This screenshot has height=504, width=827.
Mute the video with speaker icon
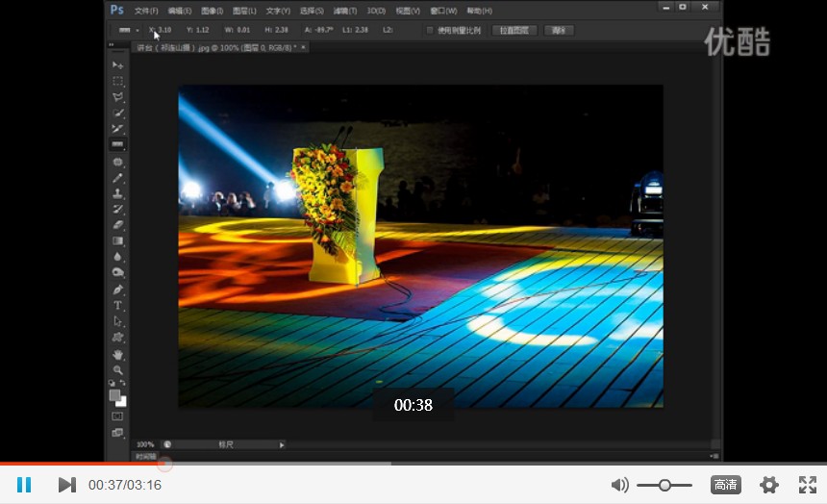pyautogui.click(x=619, y=485)
